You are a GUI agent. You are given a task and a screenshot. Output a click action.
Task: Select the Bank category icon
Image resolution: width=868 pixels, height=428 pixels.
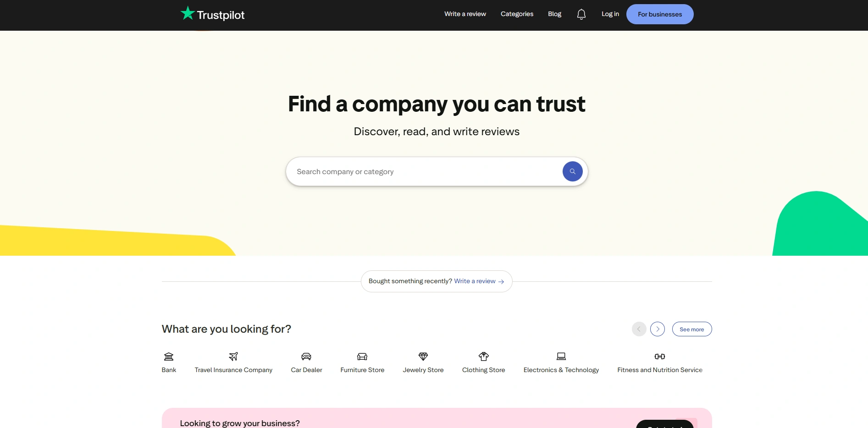tap(168, 357)
